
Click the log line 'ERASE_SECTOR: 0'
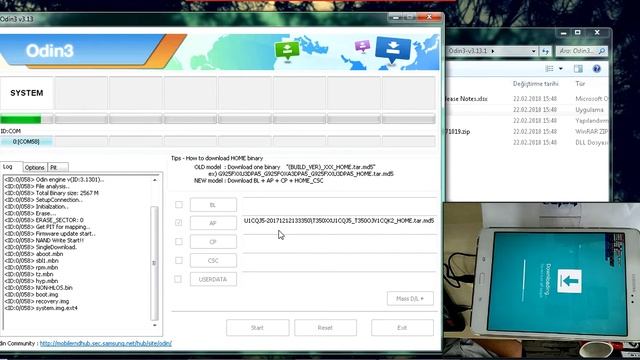(x=44, y=220)
